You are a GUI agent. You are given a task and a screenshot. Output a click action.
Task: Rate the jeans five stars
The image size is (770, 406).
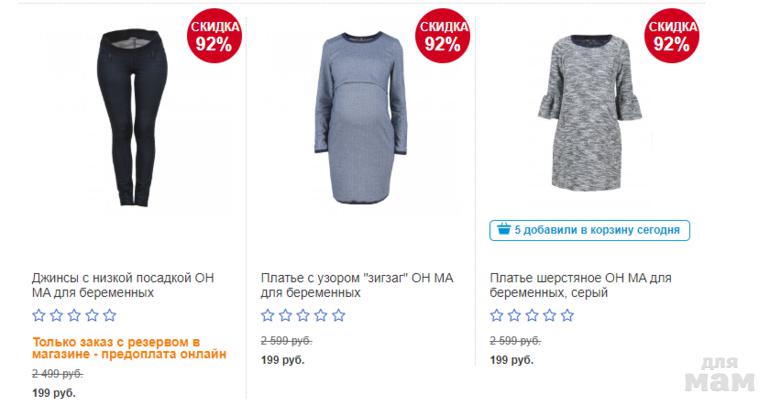coord(110,316)
